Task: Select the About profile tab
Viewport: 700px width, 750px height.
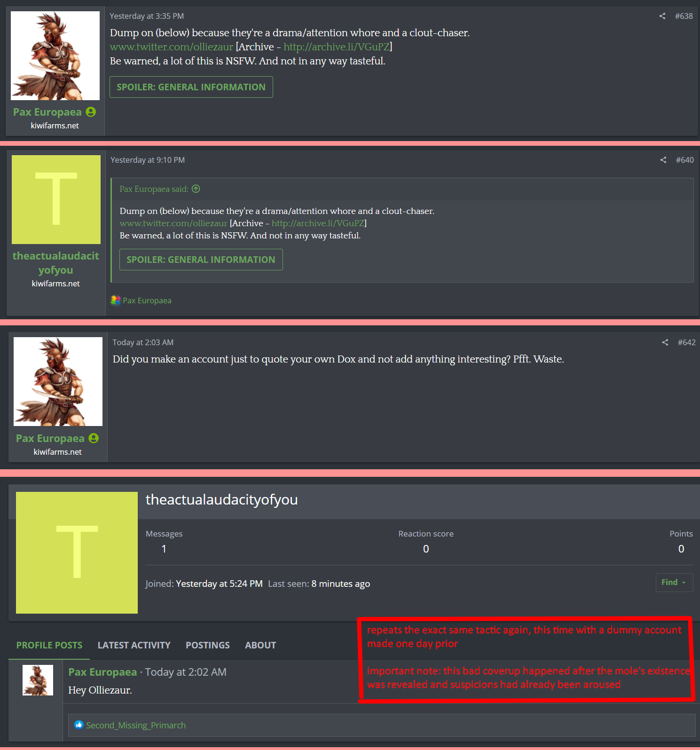Action: (260, 645)
